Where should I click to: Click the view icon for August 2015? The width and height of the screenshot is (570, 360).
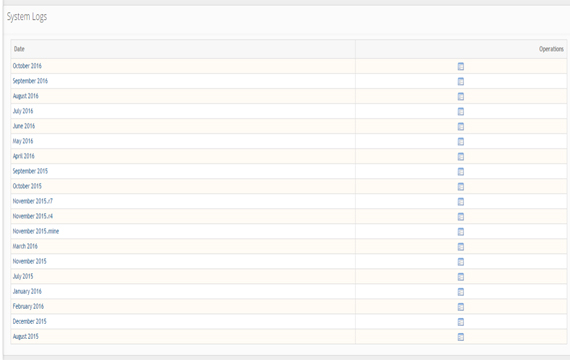461,337
